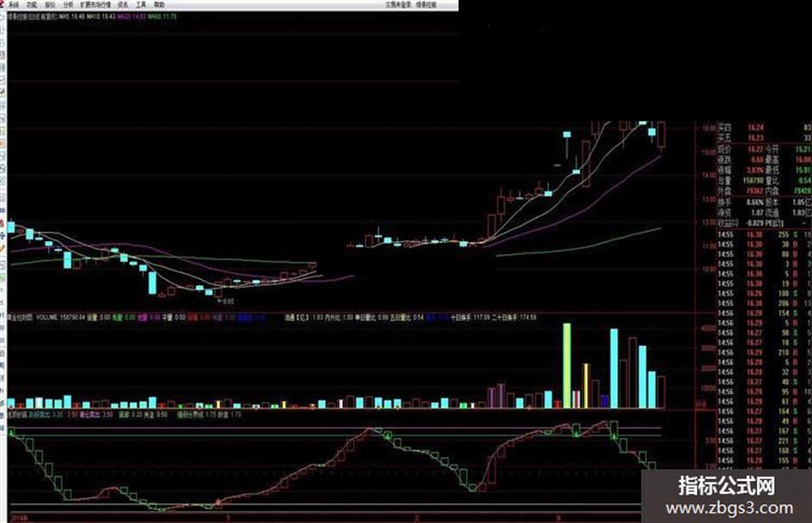This screenshot has width=812, height=523.
Task: Open the 资讯 menu
Action: (123, 4)
